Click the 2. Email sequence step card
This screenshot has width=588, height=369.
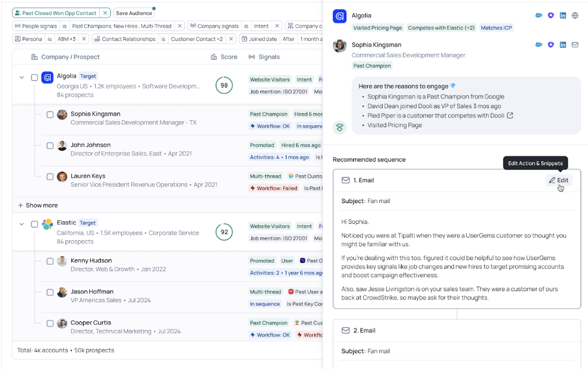[x=457, y=343]
